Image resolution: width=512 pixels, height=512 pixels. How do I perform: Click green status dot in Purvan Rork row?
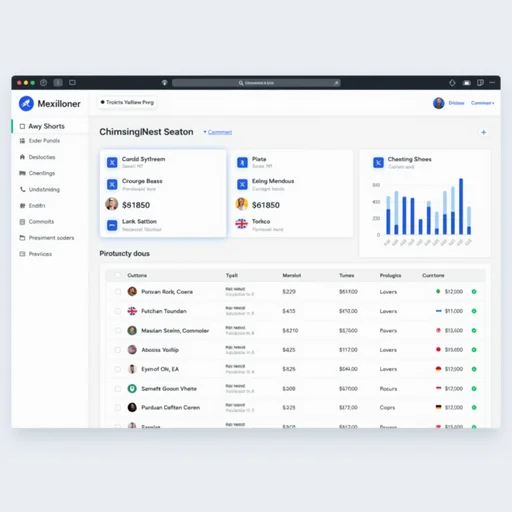pos(474,292)
